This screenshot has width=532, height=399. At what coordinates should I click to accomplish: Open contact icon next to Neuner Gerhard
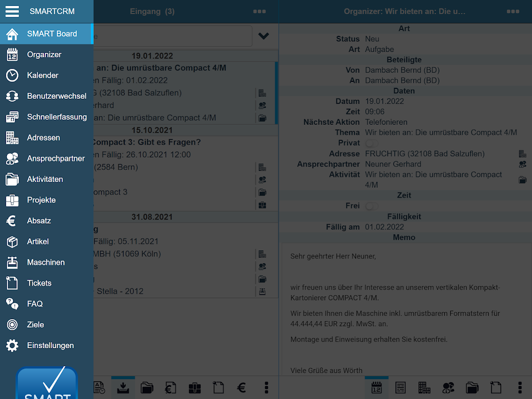523,164
